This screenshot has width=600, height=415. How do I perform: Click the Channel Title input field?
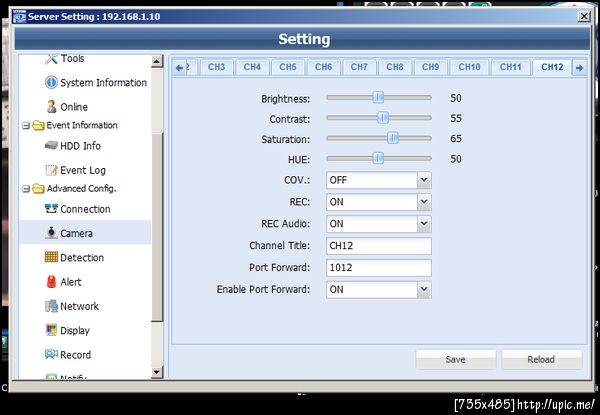[x=379, y=246]
